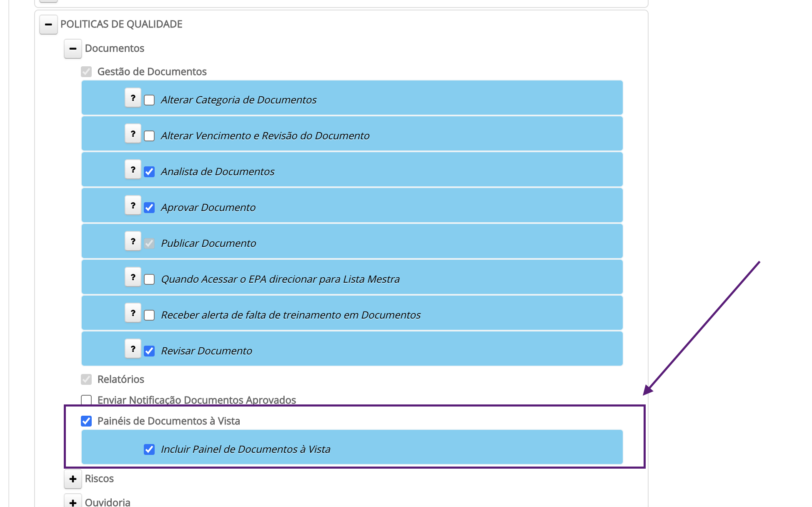This screenshot has height=507, width=812.
Task: Open help icon next to Revisar Documento
Action: pos(133,349)
